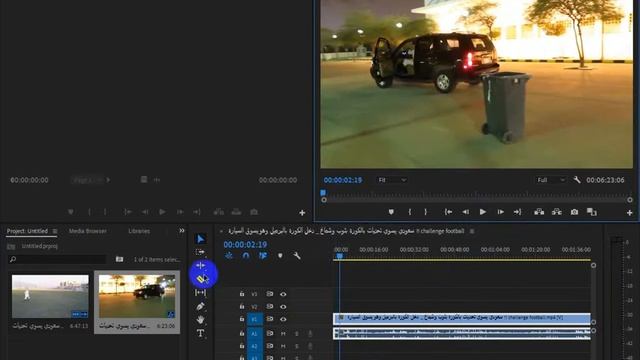
Task: Step back one frame in Program Monitor
Action: tap(465, 212)
